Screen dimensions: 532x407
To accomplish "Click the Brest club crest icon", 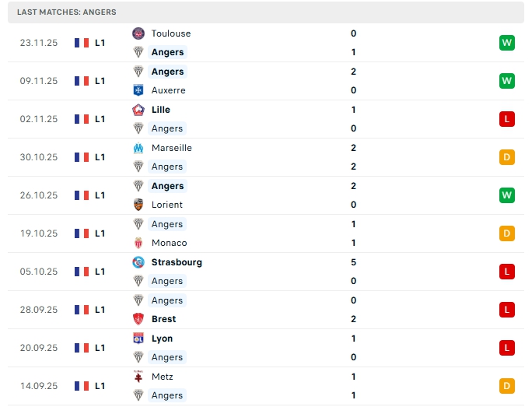I will click(x=138, y=319).
